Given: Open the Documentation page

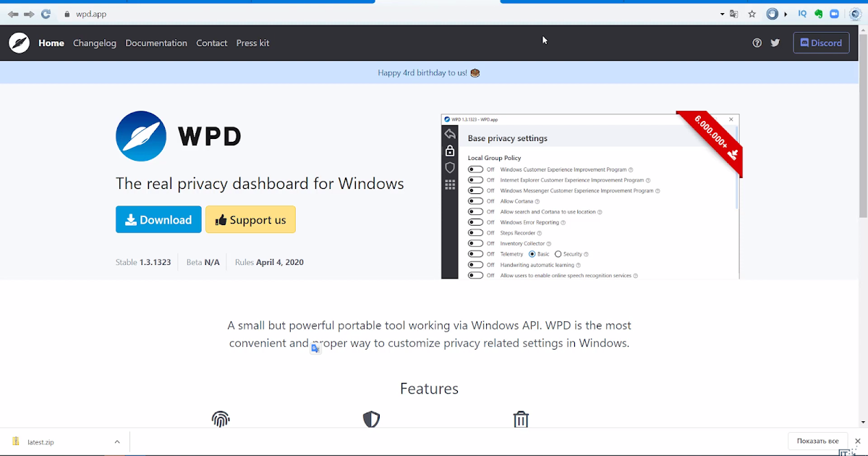Looking at the screenshot, I should pyautogui.click(x=156, y=43).
